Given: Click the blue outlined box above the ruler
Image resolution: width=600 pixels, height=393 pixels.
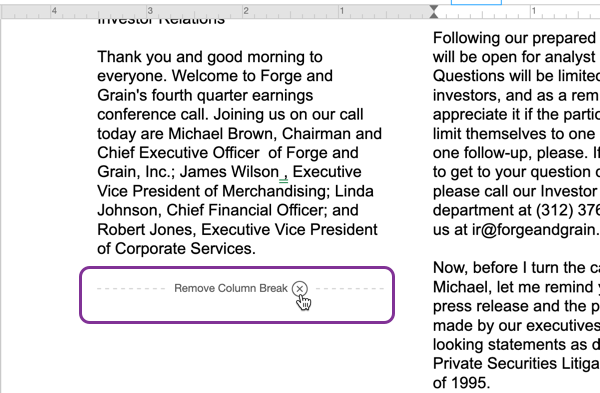Looking at the screenshot, I should [x=476, y=2].
